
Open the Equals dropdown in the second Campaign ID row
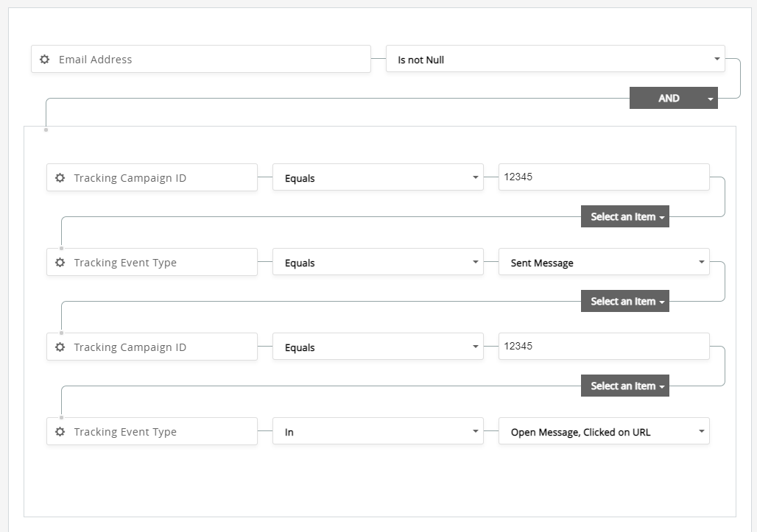click(377, 347)
